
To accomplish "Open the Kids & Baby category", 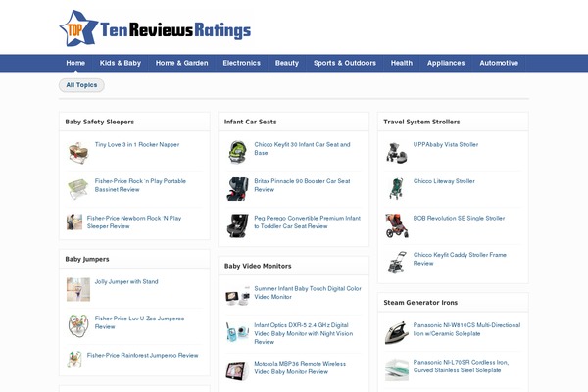I will [x=121, y=63].
